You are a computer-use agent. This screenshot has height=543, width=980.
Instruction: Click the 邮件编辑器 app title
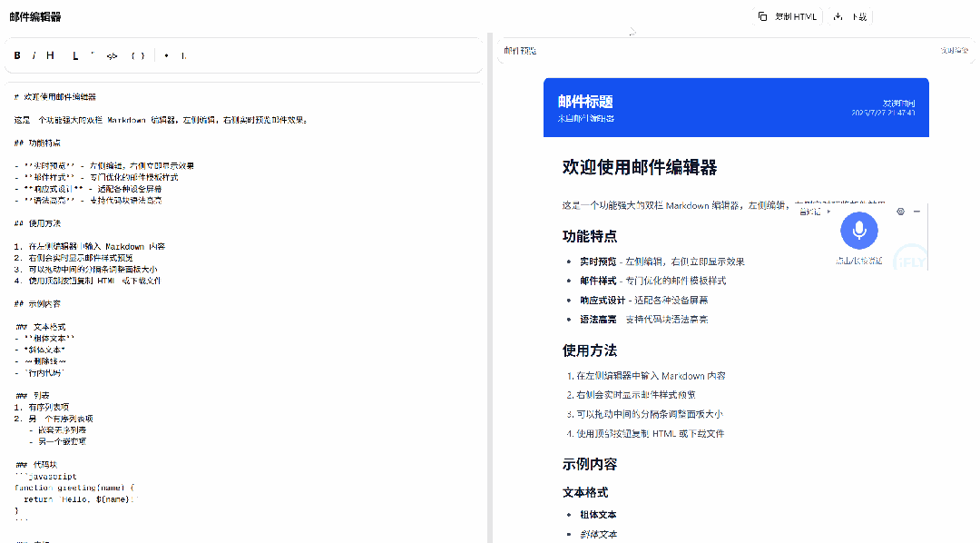tap(35, 17)
